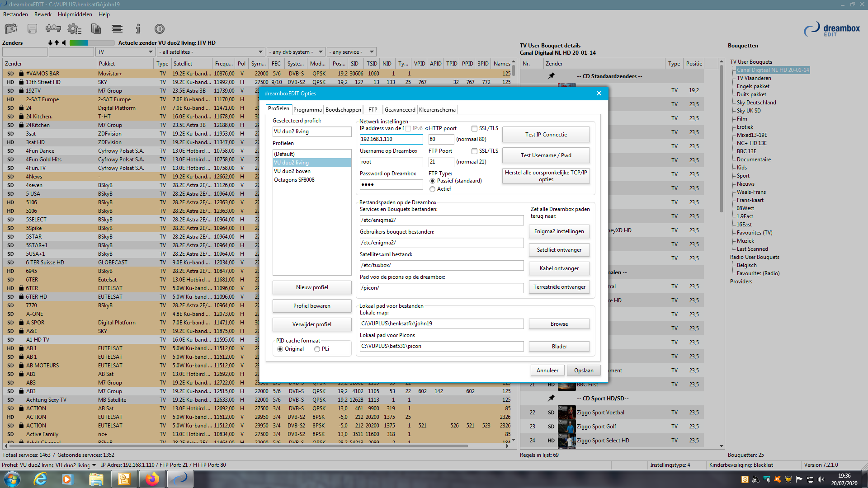868x488 pixels.
Task: Click the open folder toolbar icon
Action: click(x=11, y=29)
